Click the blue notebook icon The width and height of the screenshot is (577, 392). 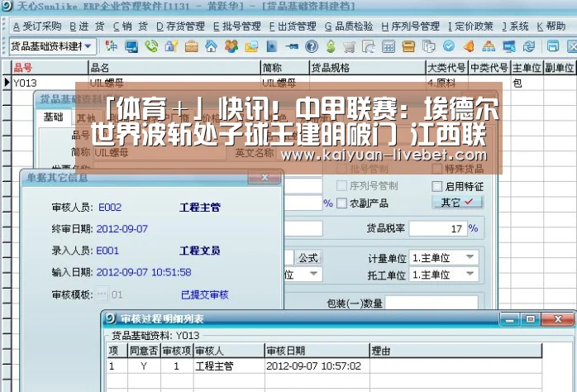(272, 46)
